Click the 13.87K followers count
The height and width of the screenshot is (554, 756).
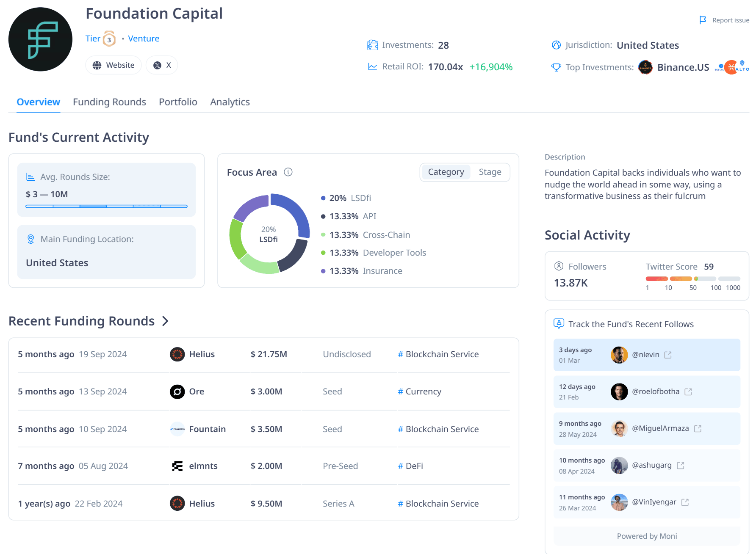coord(570,283)
